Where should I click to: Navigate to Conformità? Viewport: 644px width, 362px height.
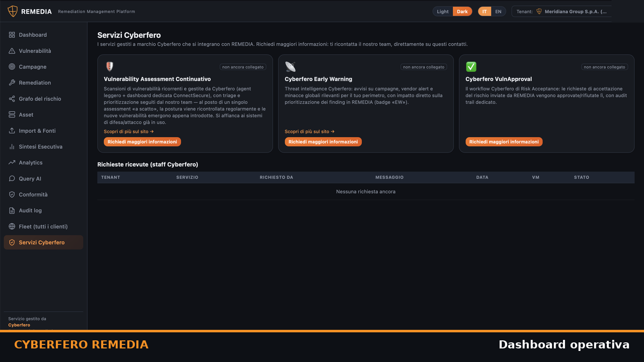click(x=43, y=195)
